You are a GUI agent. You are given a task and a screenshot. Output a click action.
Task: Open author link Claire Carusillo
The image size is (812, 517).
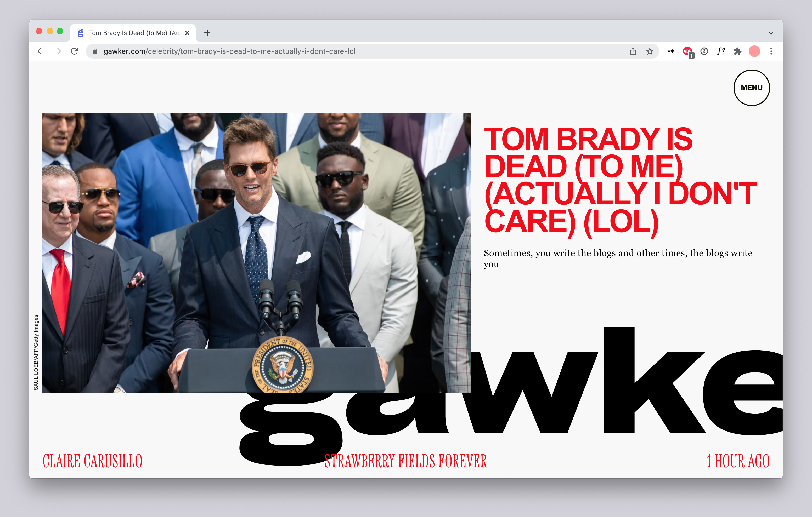[x=92, y=461]
